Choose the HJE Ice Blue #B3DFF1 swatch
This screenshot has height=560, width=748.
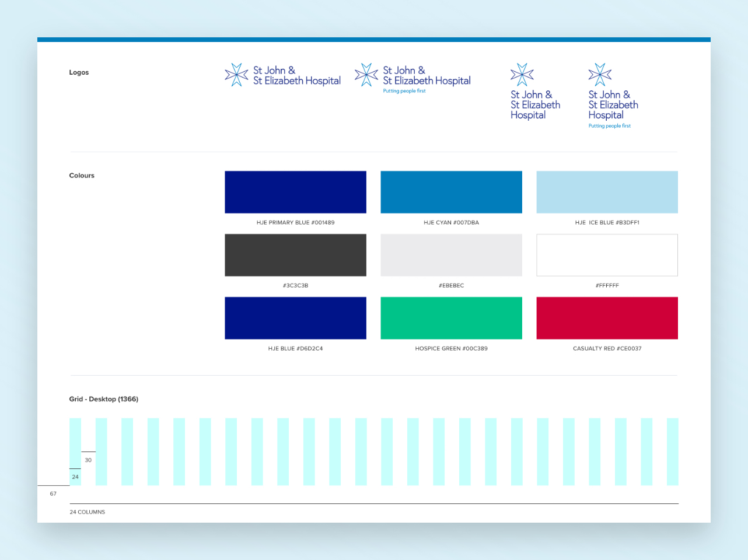click(x=607, y=192)
